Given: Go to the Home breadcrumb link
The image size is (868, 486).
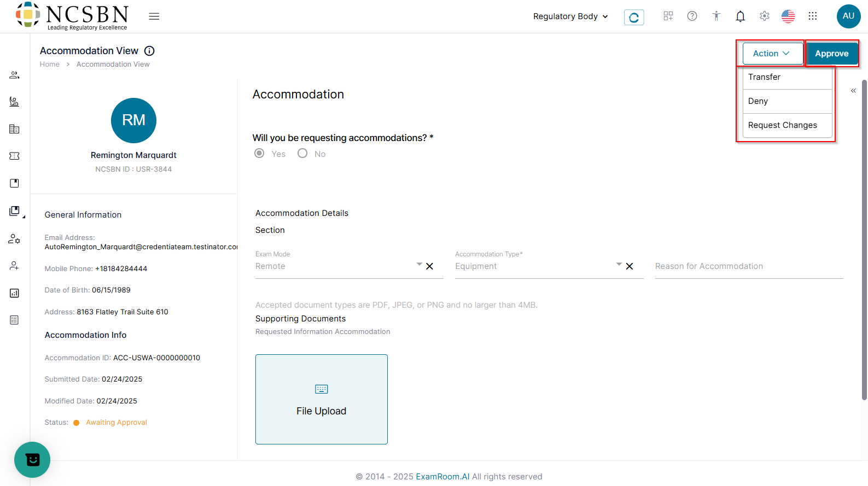Looking at the screenshot, I should pos(50,65).
